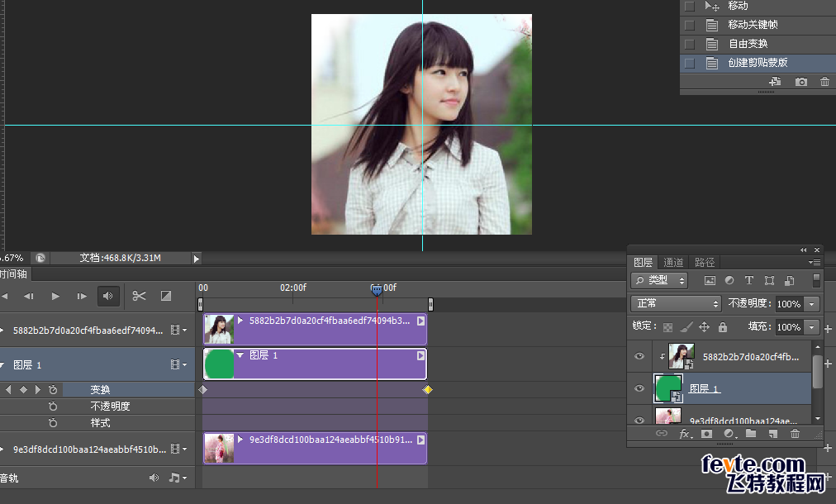Open the 填充 100% dropdown arrow
Screen dimensions: 836x504
[812, 327]
